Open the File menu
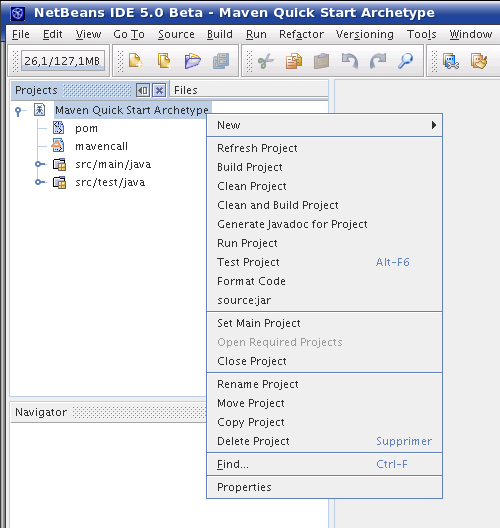500x528 pixels. 21,34
